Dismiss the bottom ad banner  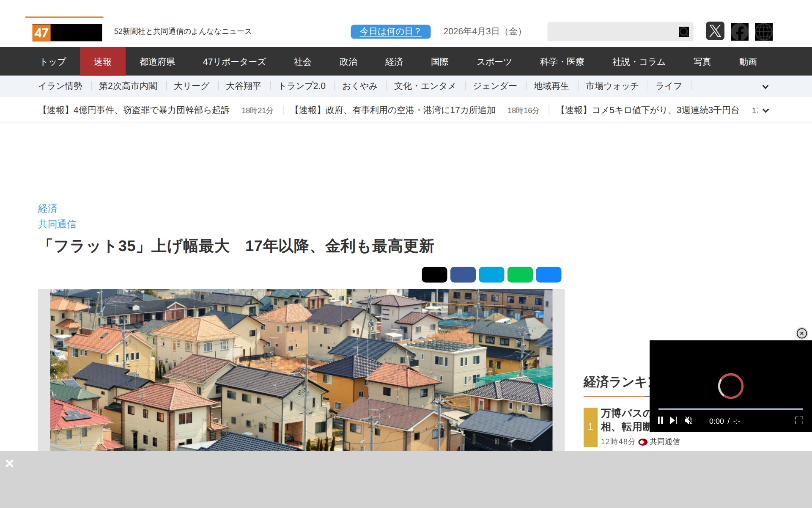pyautogui.click(x=9, y=463)
